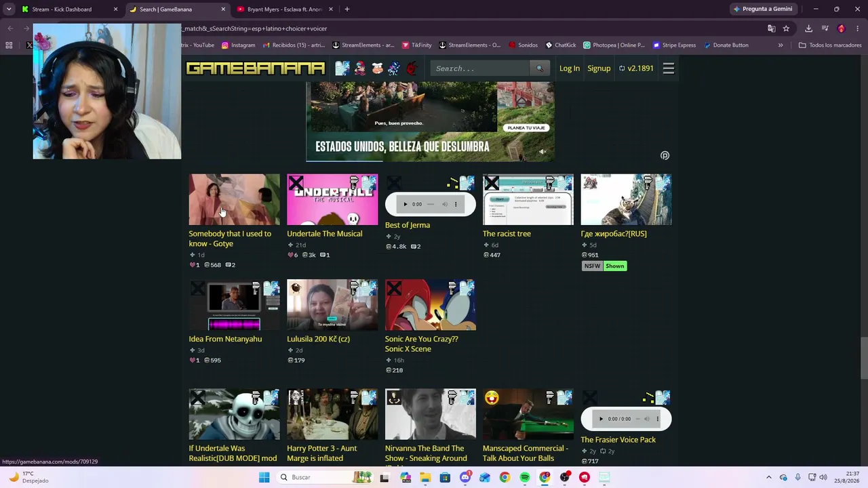Seek in The Frasier Voice Pack progress bar
Viewport: 868px width, 488px height.
[x=637, y=419]
